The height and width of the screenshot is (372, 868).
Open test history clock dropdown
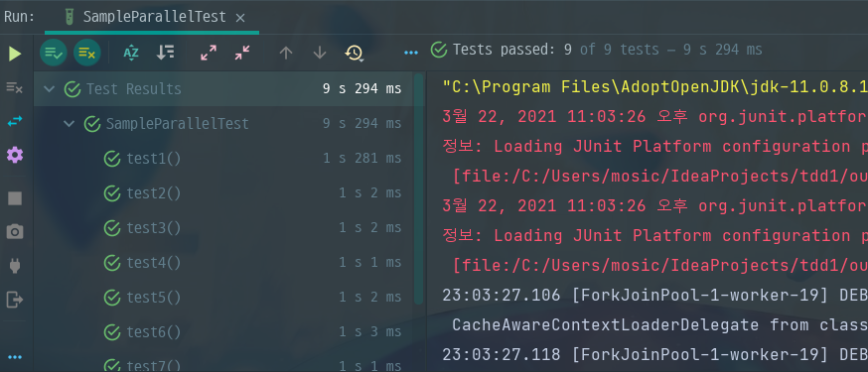(x=354, y=53)
